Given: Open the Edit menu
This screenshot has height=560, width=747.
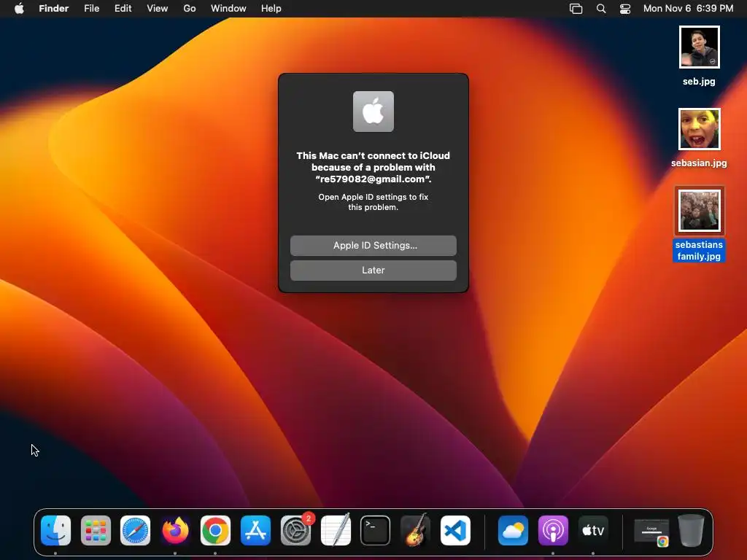Looking at the screenshot, I should click(123, 9).
